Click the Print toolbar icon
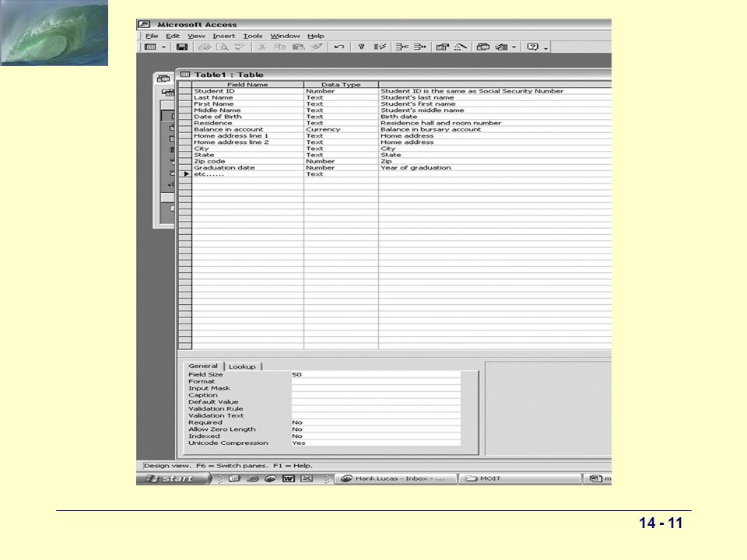747x560 pixels. coord(205,47)
